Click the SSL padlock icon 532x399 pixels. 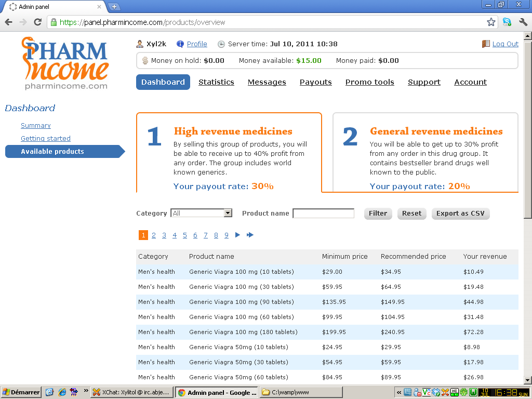click(54, 22)
